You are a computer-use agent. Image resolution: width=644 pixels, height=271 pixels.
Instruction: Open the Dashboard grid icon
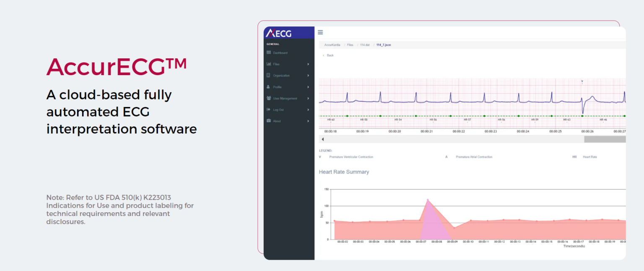(x=268, y=52)
